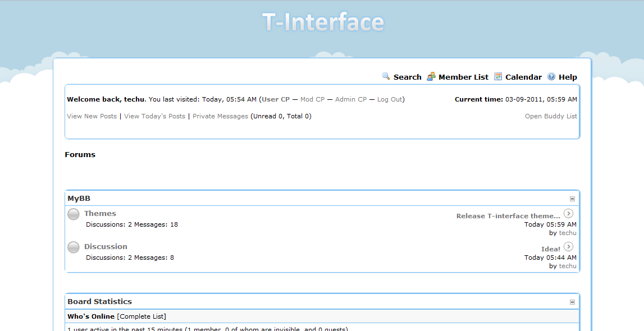This screenshot has width=644, height=331.
Task: Collapse the Board Statistics section
Action: click(572, 302)
